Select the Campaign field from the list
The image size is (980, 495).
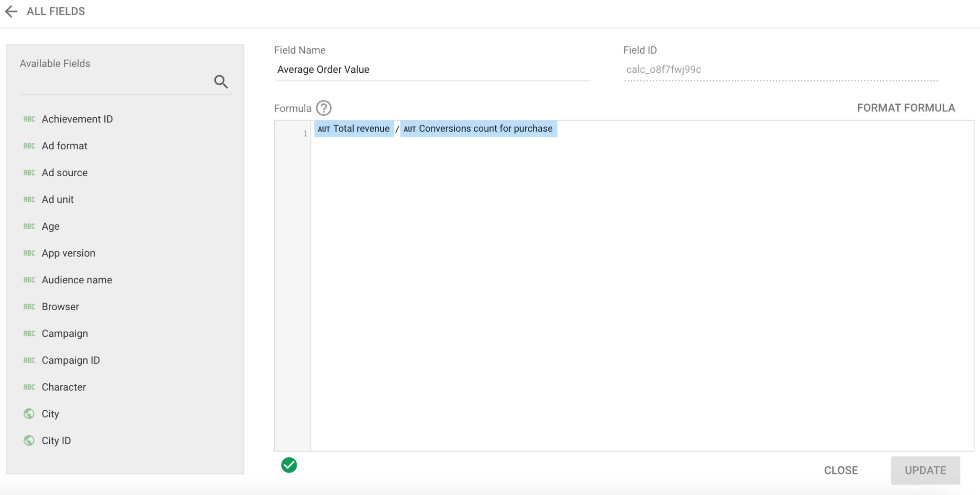pos(65,333)
